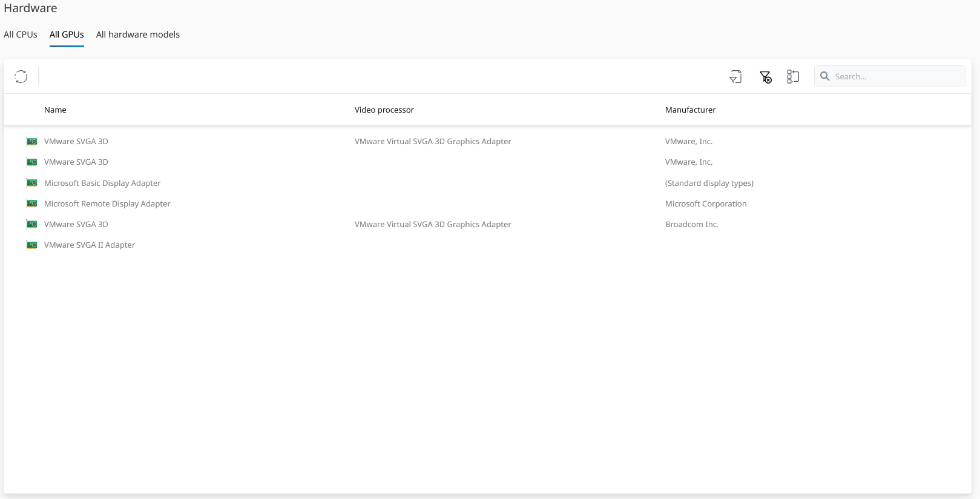The image size is (980, 499).
Task: Sort by the Manufacturer column header
Action: pos(690,110)
